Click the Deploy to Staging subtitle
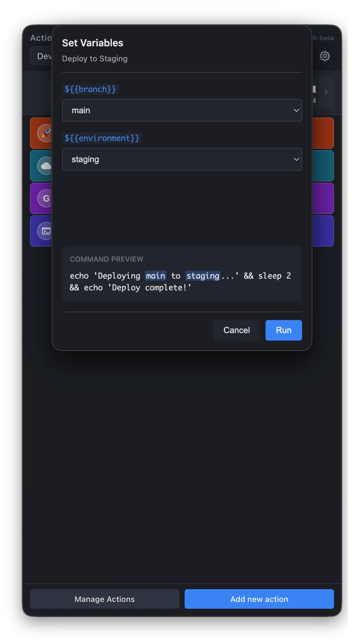Viewport: 364px width, 644px height. point(95,59)
